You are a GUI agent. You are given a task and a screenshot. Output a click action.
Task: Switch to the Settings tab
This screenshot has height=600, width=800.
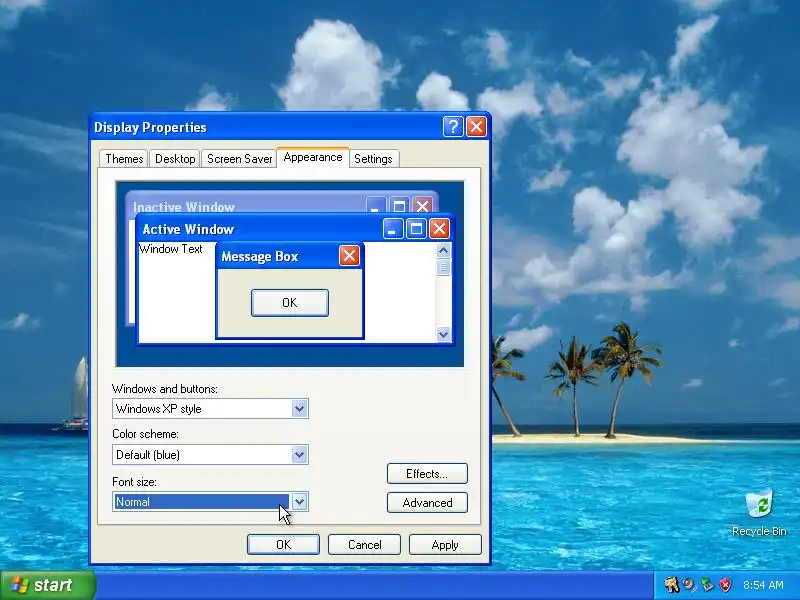373,159
